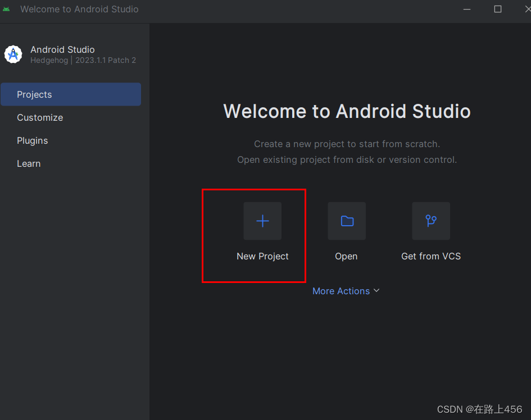Expand the More Actions chevron
531x420 pixels.
pos(376,291)
